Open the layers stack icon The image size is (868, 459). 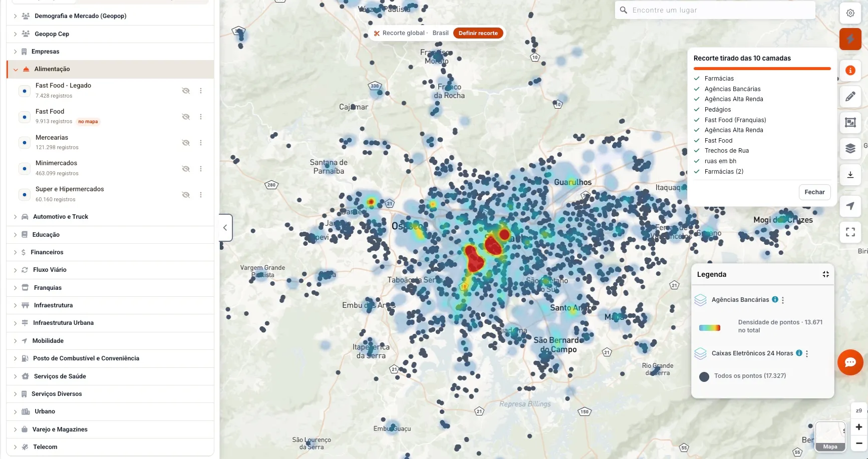click(850, 148)
